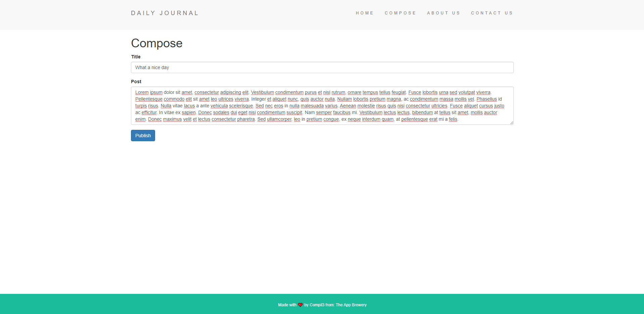Screen dimensions: 644x314
Task: Click the 'Compil3' author name in the footer
Action: point(317,305)
